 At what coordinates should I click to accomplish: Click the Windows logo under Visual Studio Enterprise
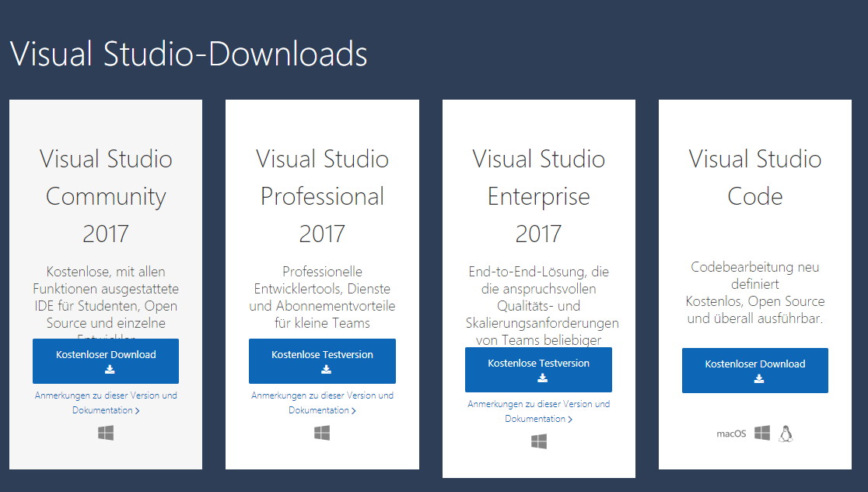click(539, 441)
